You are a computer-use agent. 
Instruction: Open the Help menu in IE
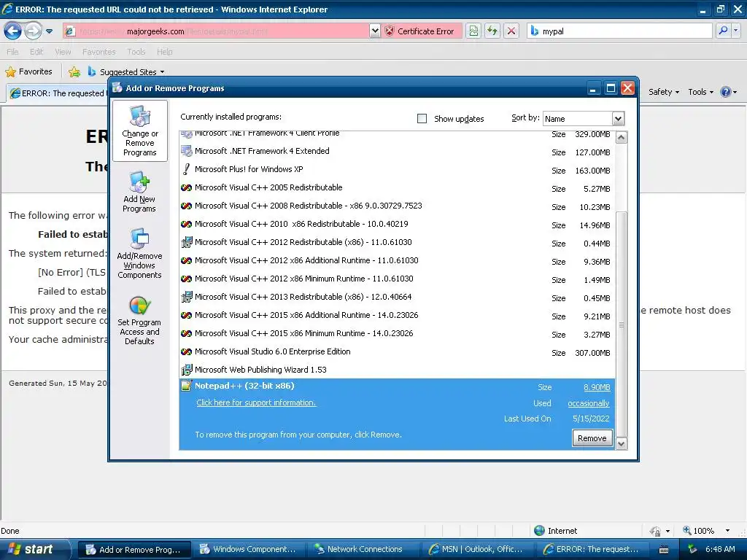tap(165, 52)
